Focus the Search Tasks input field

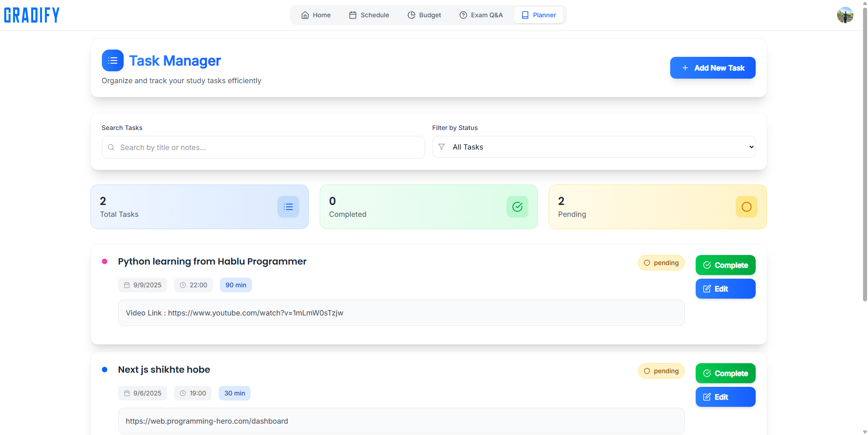[263, 147]
